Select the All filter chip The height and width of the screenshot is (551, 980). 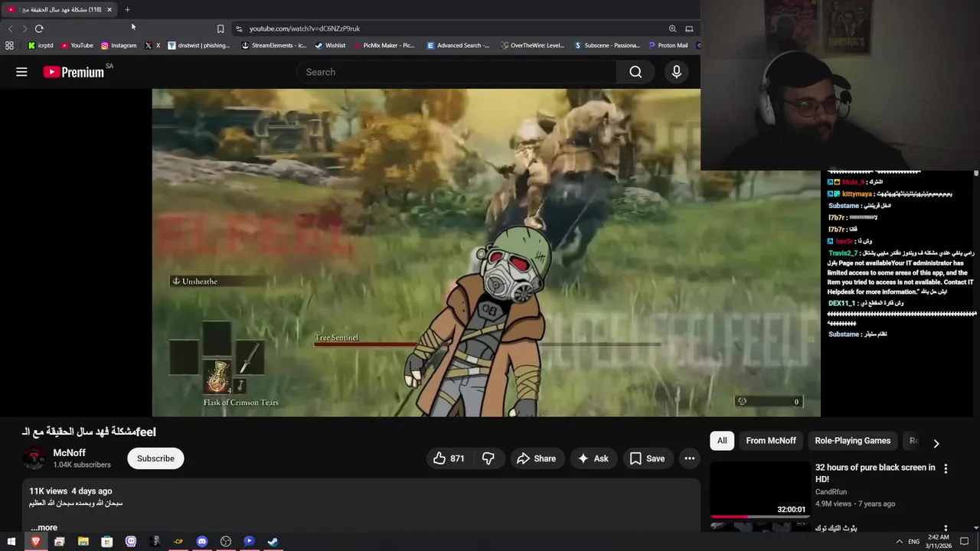click(722, 441)
